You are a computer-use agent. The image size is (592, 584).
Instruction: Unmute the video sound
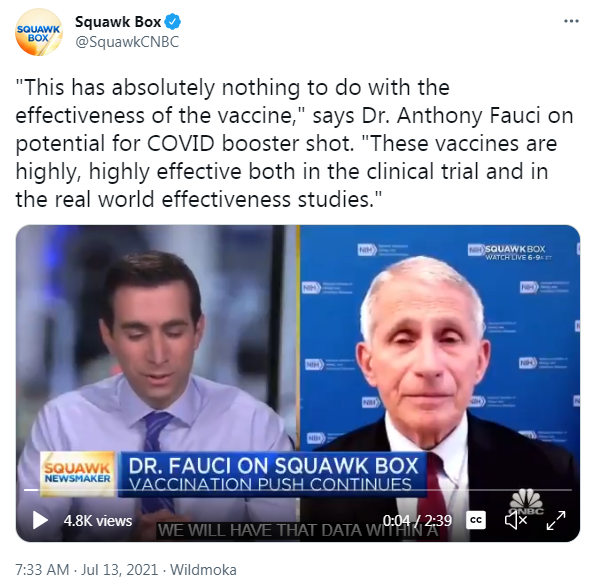pos(516,520)
